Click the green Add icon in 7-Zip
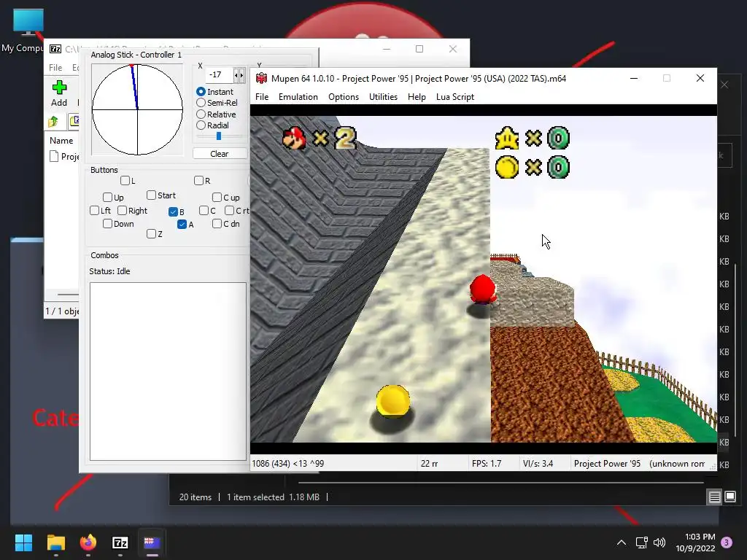Viewport: 747px width, 560px height. (59, 87)
